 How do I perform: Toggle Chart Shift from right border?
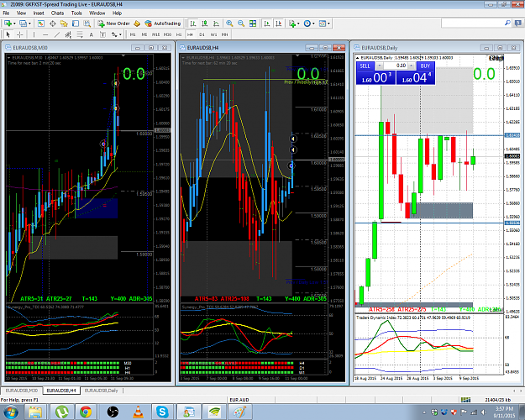click(x=279, y=24)
